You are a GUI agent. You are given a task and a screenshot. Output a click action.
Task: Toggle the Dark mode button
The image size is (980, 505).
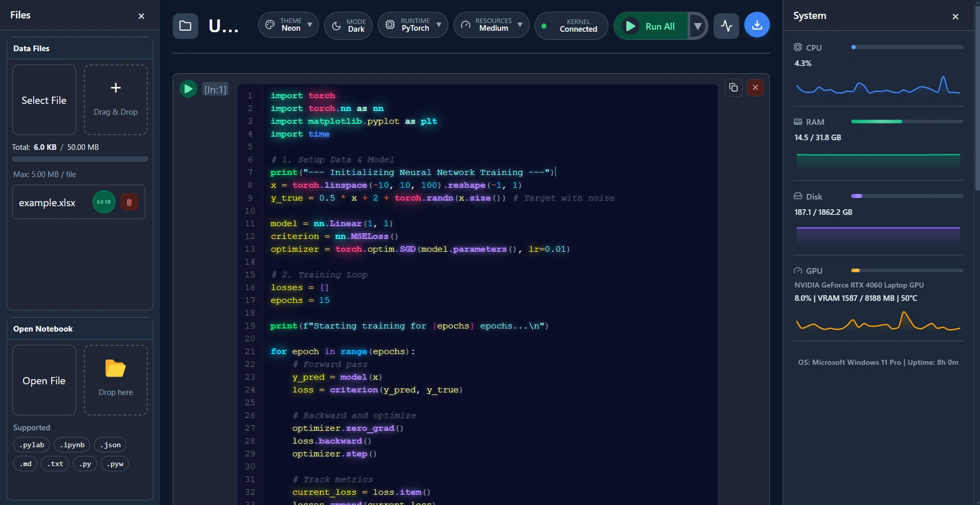pos(348,26)
